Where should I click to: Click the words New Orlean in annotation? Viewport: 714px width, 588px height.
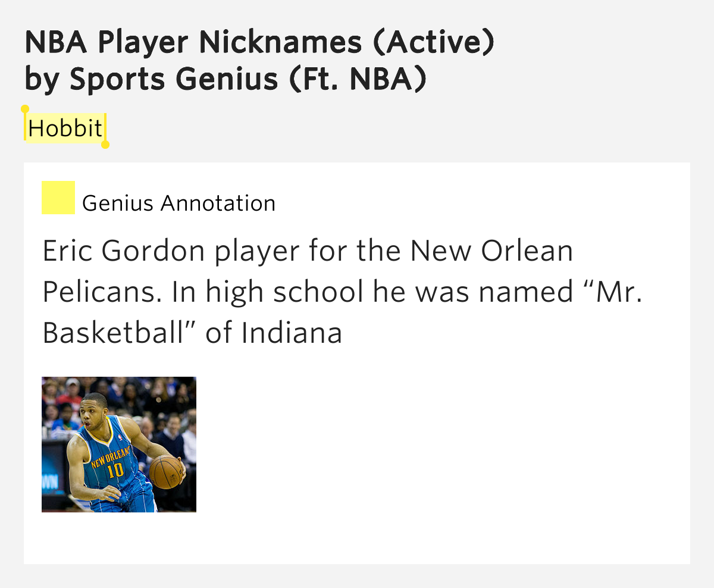coord(491,251)
